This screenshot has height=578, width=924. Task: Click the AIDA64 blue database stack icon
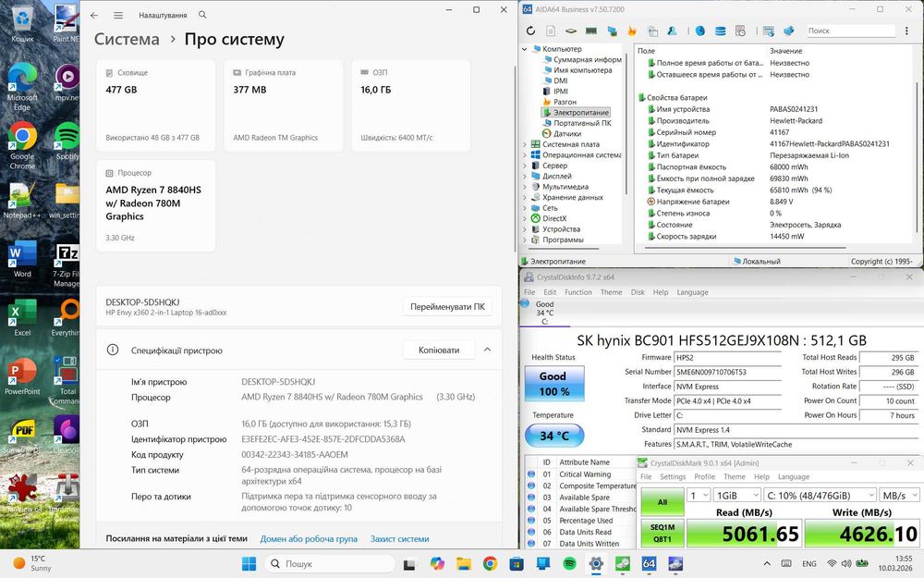(720, 31)
